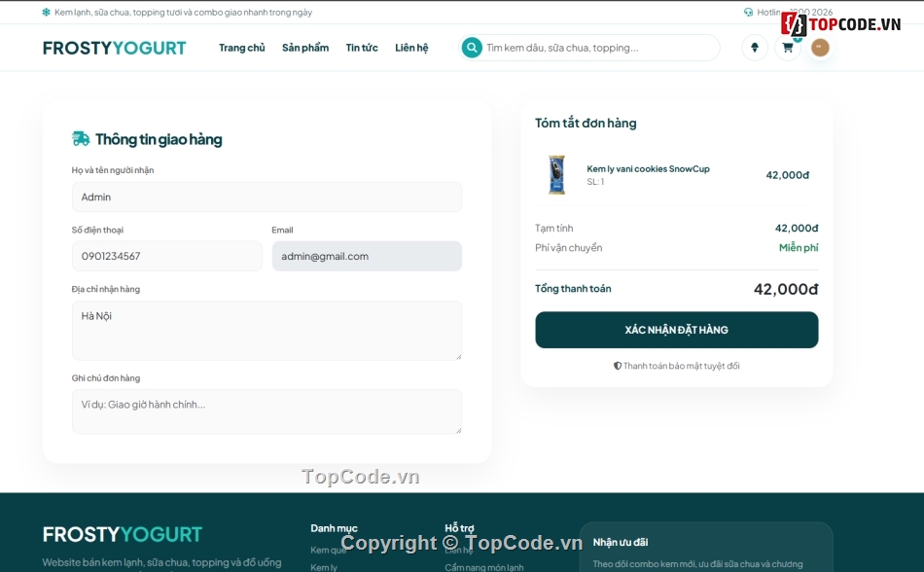924x572 pixels.
Task: Click the Thông tin giao hàng heading
Action: 159,140
